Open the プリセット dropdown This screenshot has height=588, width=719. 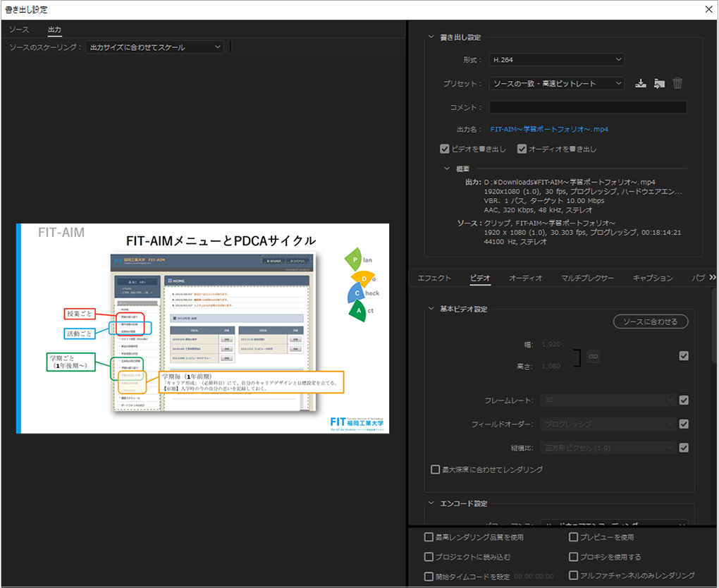pyautogui.click(x=557, y=83)
